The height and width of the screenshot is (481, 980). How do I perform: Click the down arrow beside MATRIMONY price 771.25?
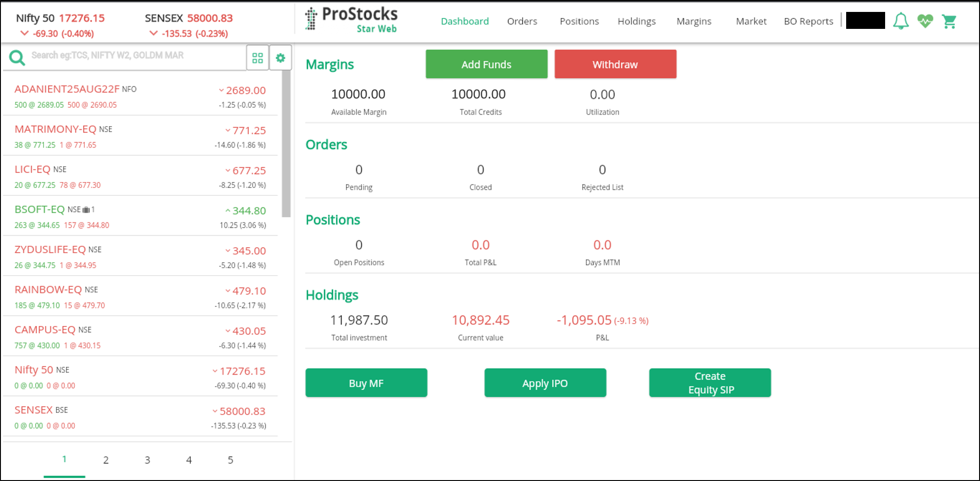click(228, 131)
